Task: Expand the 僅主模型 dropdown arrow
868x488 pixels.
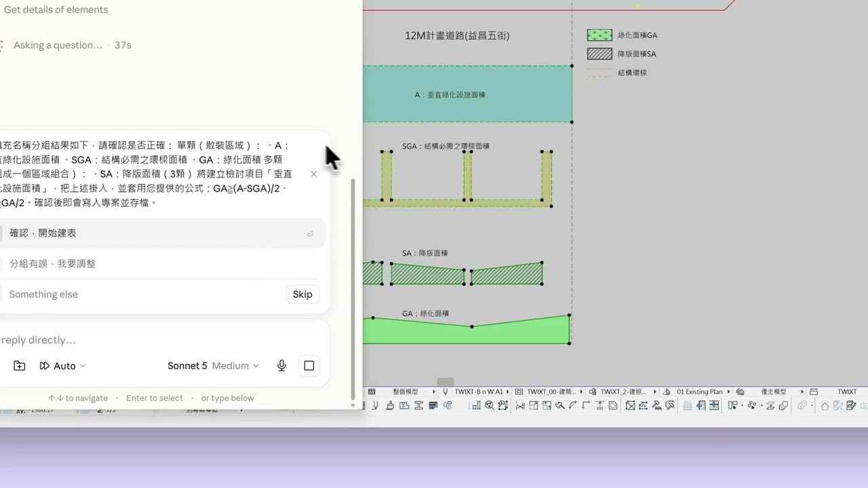Action: 802,392
